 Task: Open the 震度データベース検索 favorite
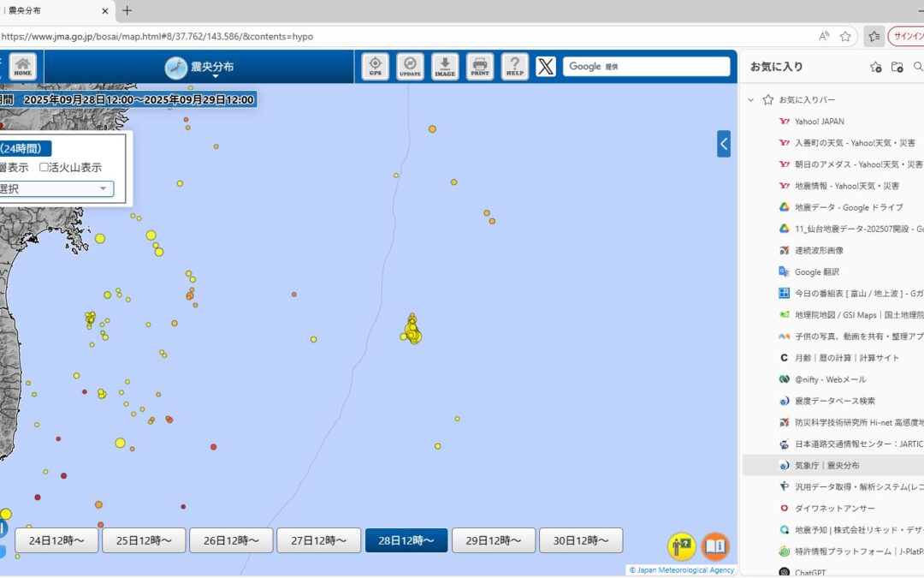click(x=834, y=401)
